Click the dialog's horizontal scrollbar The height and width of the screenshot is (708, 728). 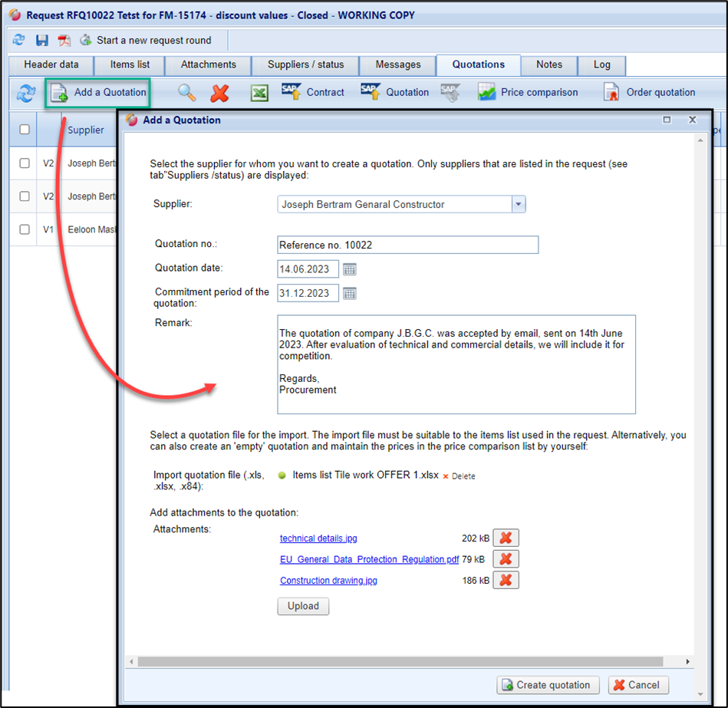399,661
